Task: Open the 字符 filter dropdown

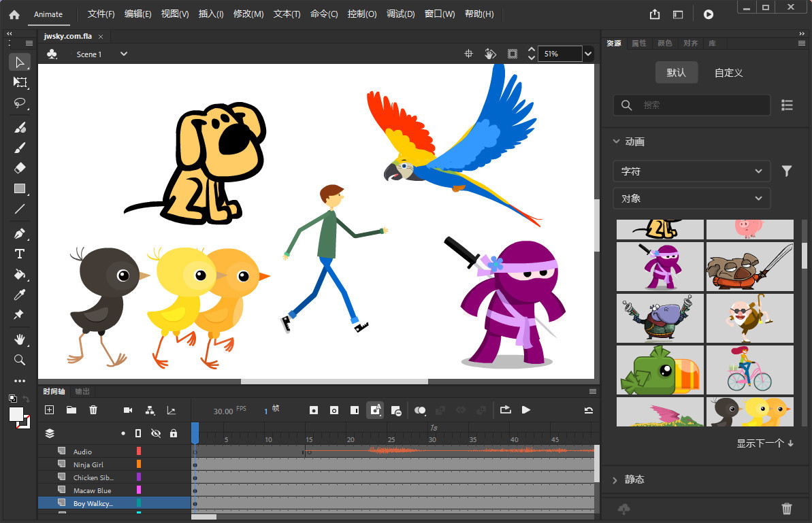Action: coord(692,171)
